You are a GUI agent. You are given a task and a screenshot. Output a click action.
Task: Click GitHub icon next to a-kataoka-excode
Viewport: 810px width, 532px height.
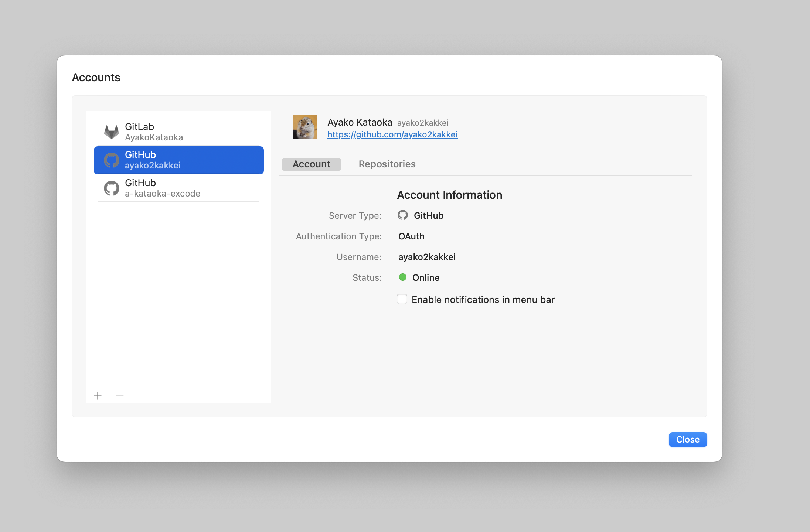(x=111, y=188)
